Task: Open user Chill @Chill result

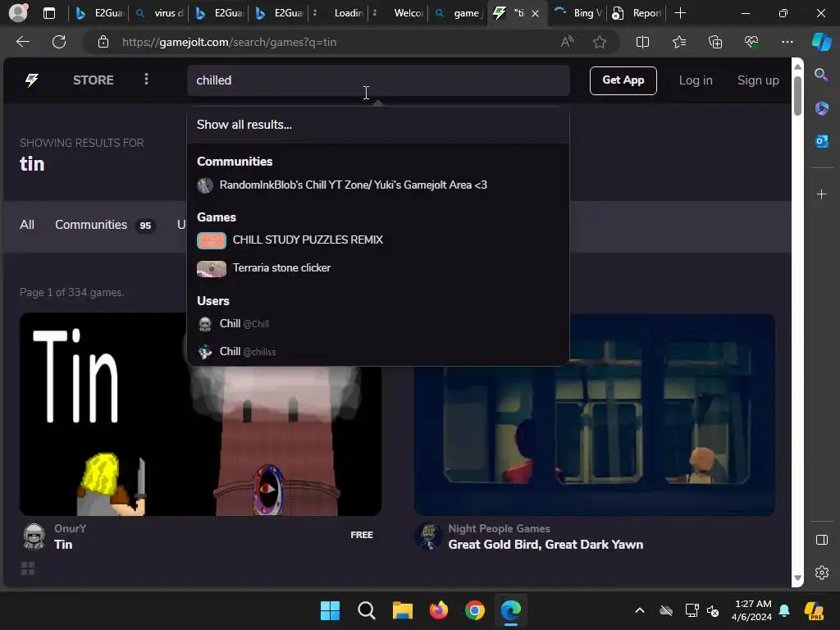Action: click(378, 323)
